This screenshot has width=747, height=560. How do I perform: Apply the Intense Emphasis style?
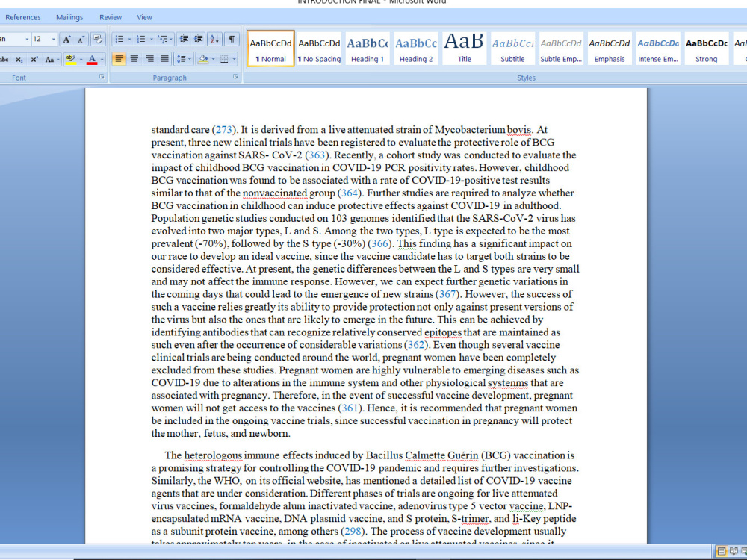[658, 49]
